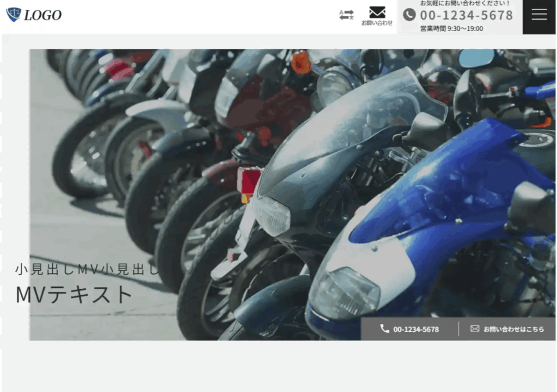
Task: Click the LOGO text in header
Action: (x=43, y=15)
